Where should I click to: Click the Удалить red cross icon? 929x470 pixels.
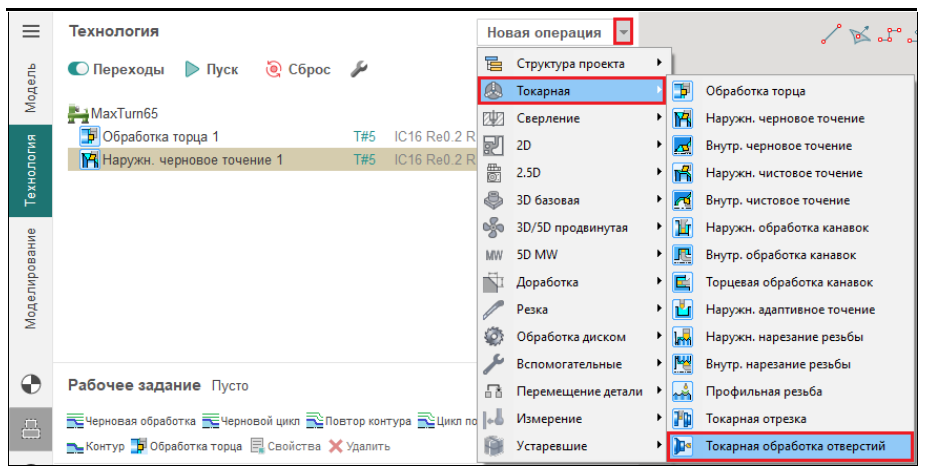[x=336, y=446]
